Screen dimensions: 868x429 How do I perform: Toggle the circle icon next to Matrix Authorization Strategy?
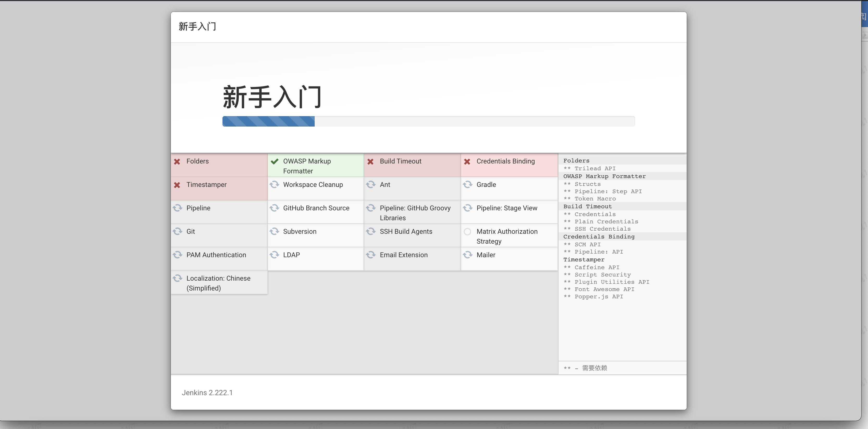[x=468, y=231]
